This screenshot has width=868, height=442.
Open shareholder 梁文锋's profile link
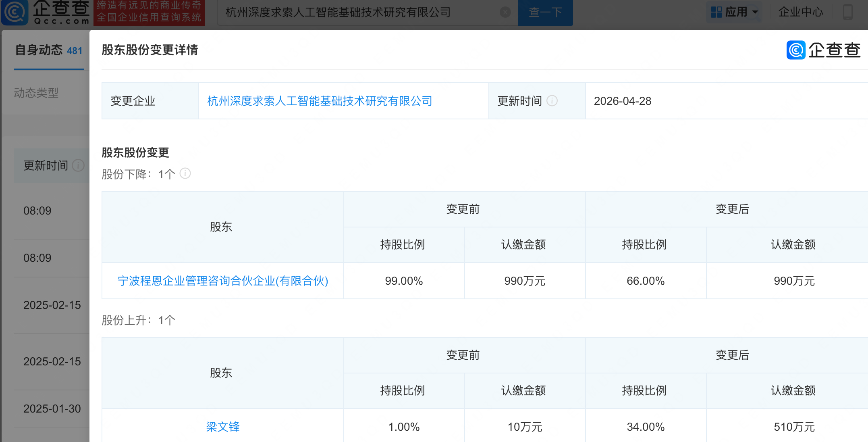tap(222, 427)
